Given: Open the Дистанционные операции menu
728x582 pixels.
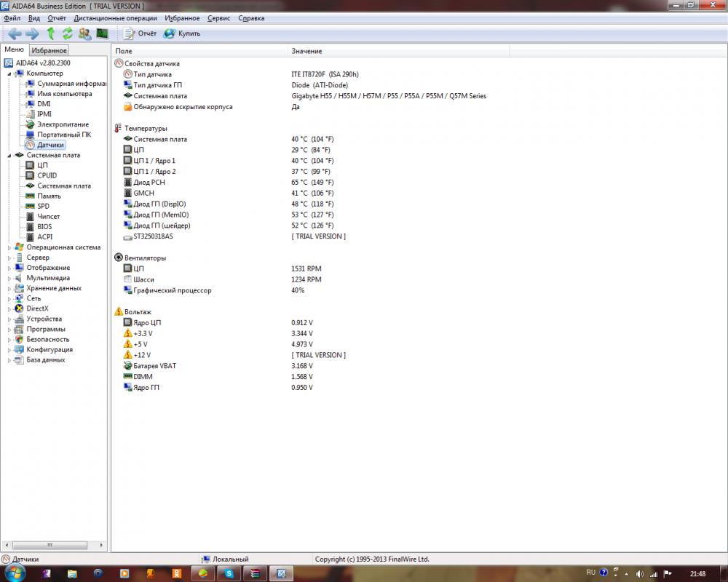Looking at the screenshot, I should (x=115, y=18).
